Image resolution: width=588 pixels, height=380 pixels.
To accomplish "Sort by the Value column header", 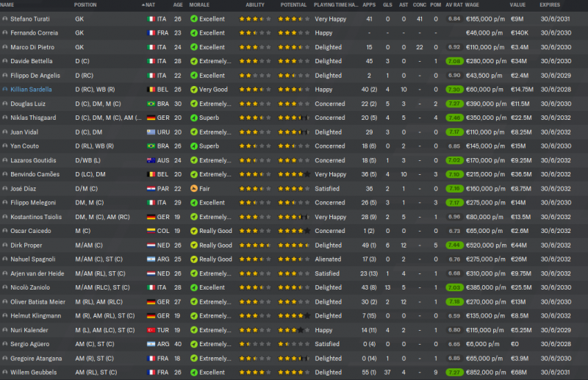I will (x=518, y=5).
